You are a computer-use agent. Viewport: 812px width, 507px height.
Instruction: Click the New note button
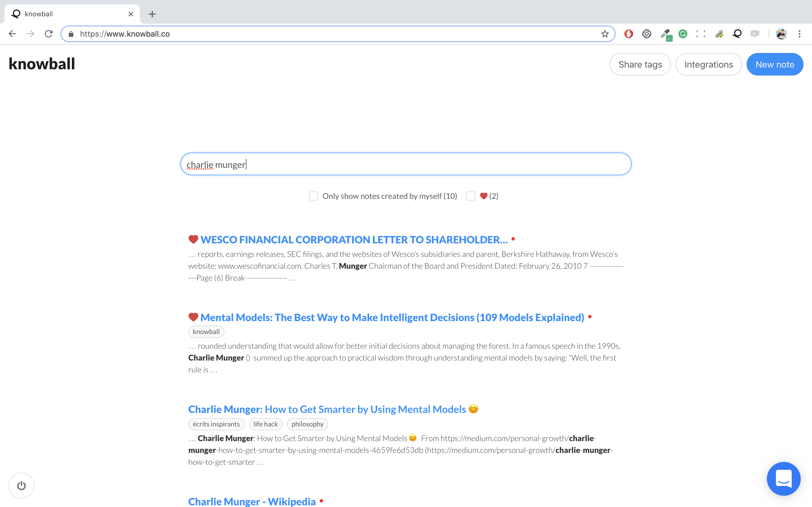[x=775, y=65]
